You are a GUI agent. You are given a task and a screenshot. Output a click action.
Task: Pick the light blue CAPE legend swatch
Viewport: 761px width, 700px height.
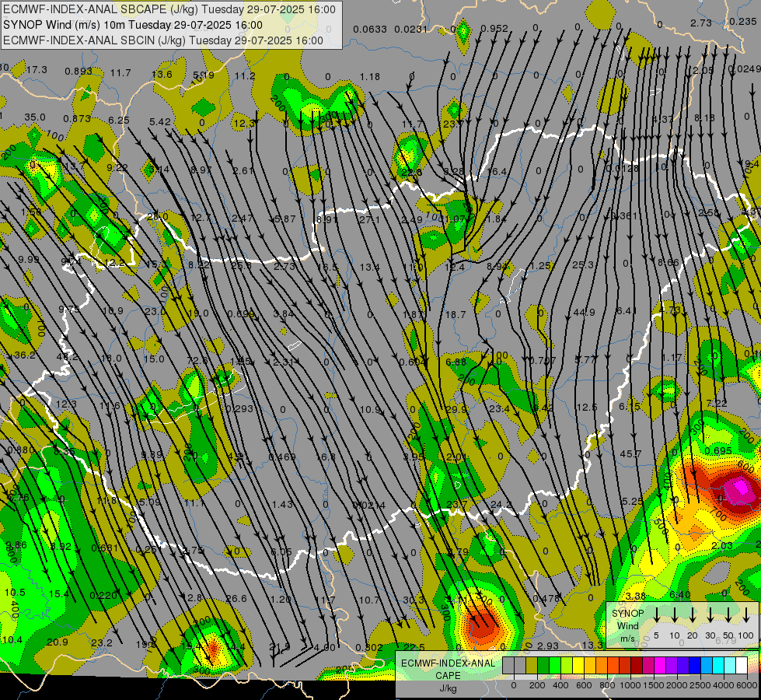coord(706,665)
